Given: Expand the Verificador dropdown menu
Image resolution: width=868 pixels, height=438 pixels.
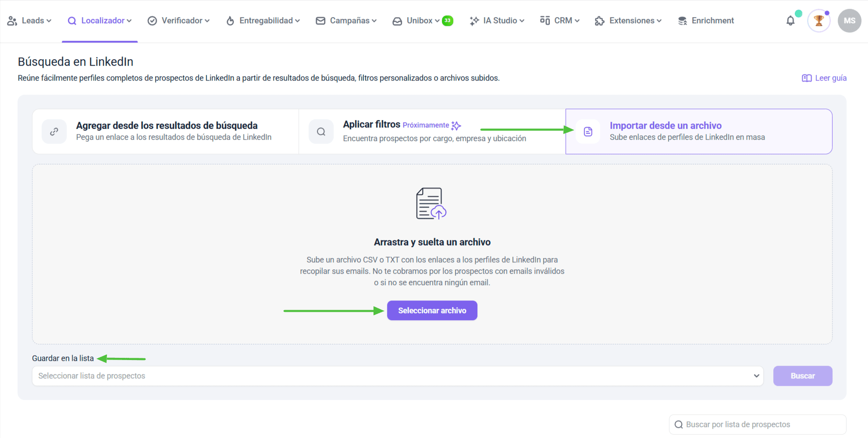Looking at the screenshot, I should click(x=179, y=21).
